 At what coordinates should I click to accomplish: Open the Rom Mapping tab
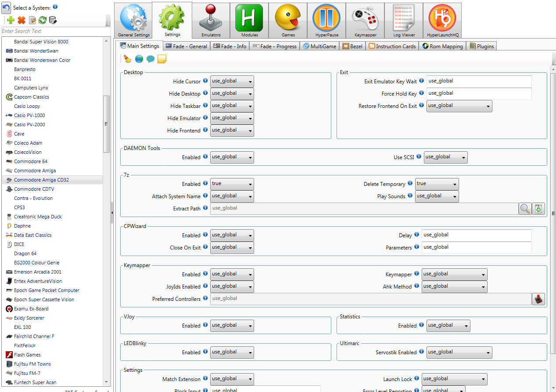coord(442,46)
